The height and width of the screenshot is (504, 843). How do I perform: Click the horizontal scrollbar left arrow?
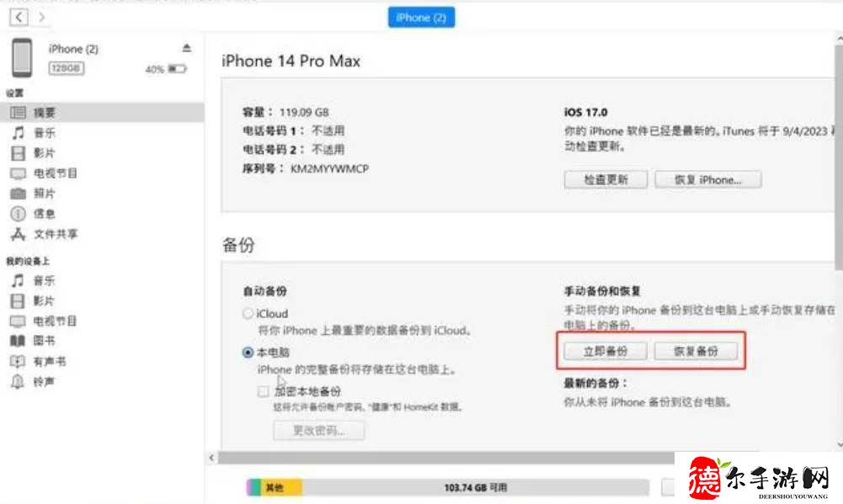click(211, 458)
